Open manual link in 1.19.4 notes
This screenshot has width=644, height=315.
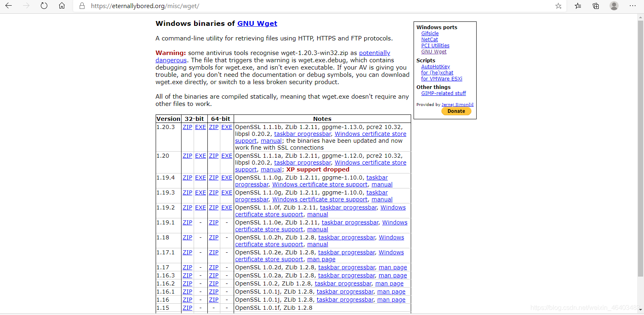click(x=382, y=184)
